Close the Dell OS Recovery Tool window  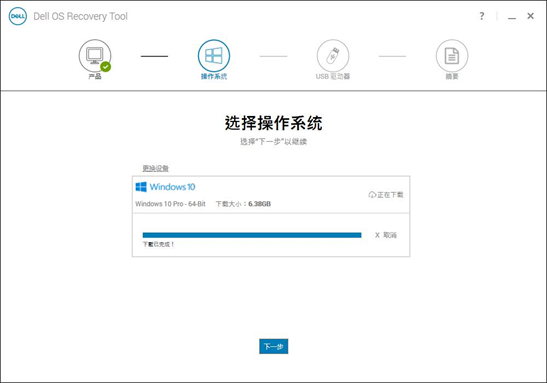coord(531,16)
